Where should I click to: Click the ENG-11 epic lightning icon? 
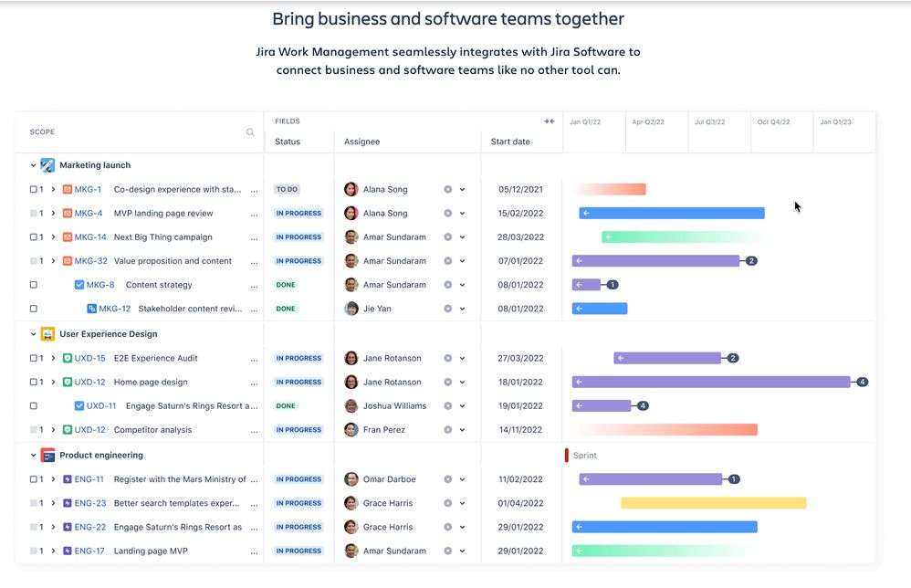coord(68,479)
